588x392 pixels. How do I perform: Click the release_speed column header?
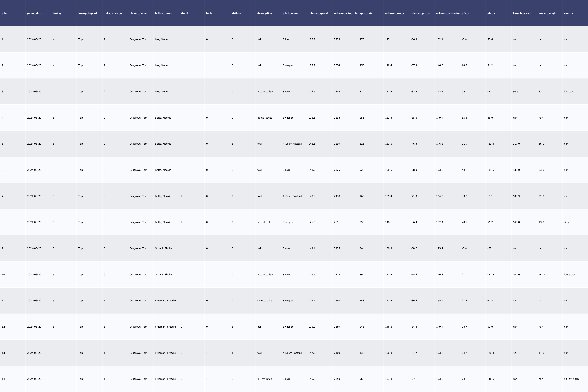(x=318, y=13)
